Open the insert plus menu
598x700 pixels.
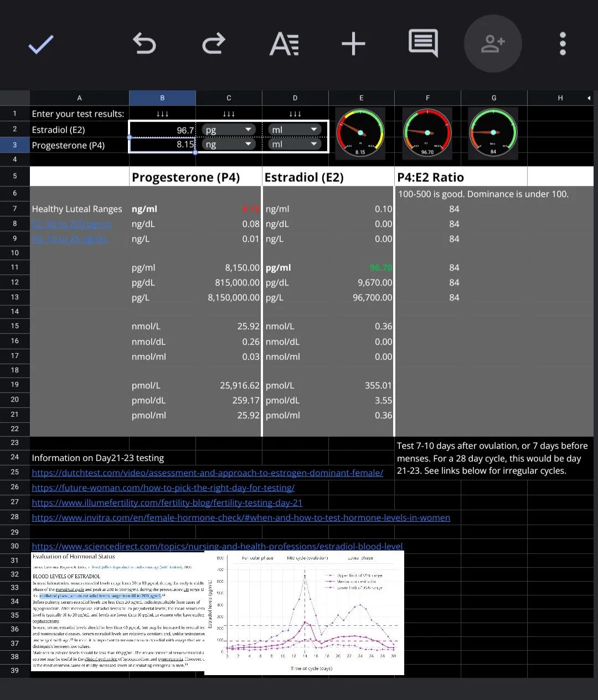(x=353, y=44)
